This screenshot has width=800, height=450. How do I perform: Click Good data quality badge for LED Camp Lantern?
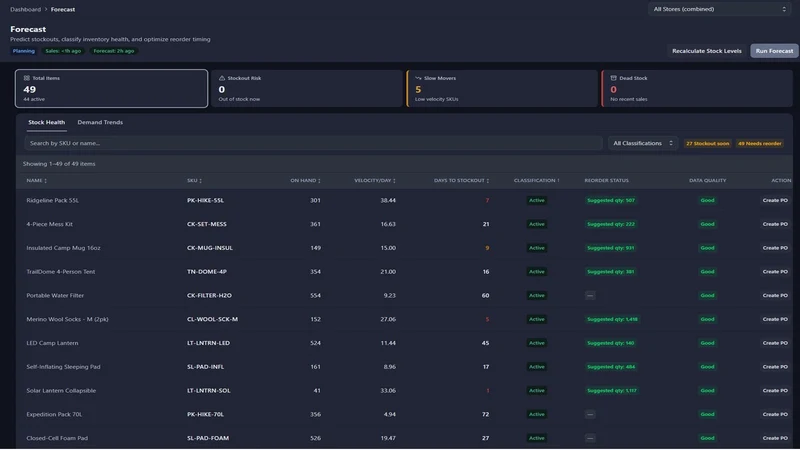[x=707, y=343]
